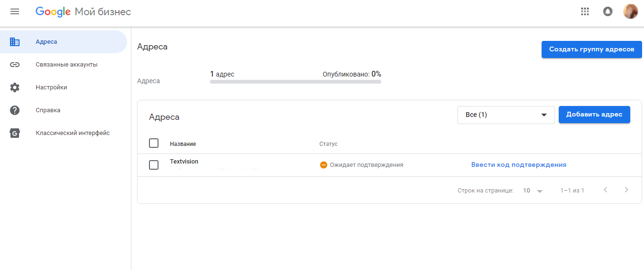Click the linked accounts chain icon
644x270 pixels.
click(15, 65)
